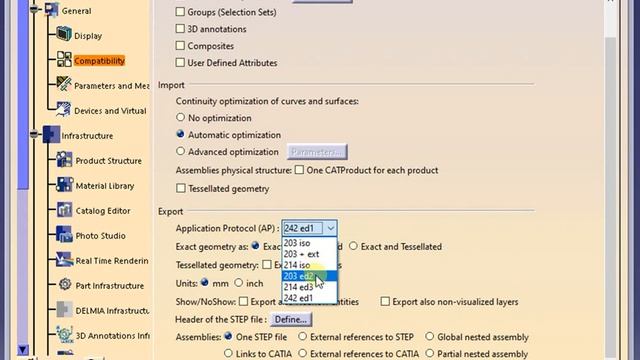Image resolution: width=640 pixels, height=360 pixels.
Task: Click Application Protocol dropdown arrow
Action: tap(331, 228)
